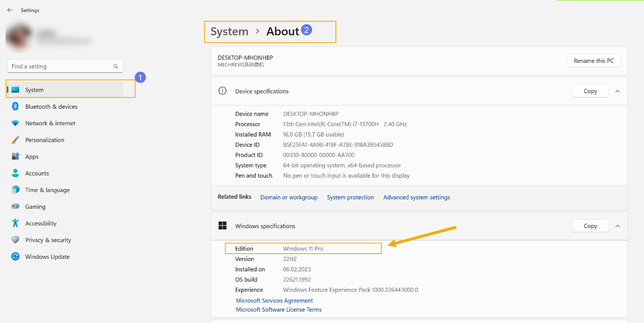Click the Apps icon in sidebar
Screen dimensions: 644x323
click(x=15, y=157)
